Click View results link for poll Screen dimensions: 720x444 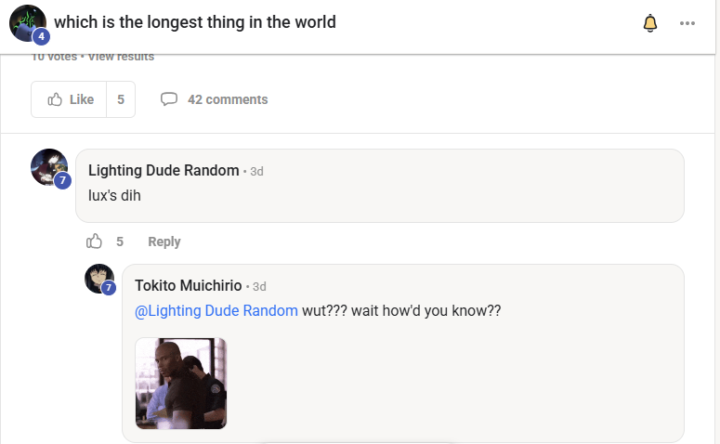[121, 57]
